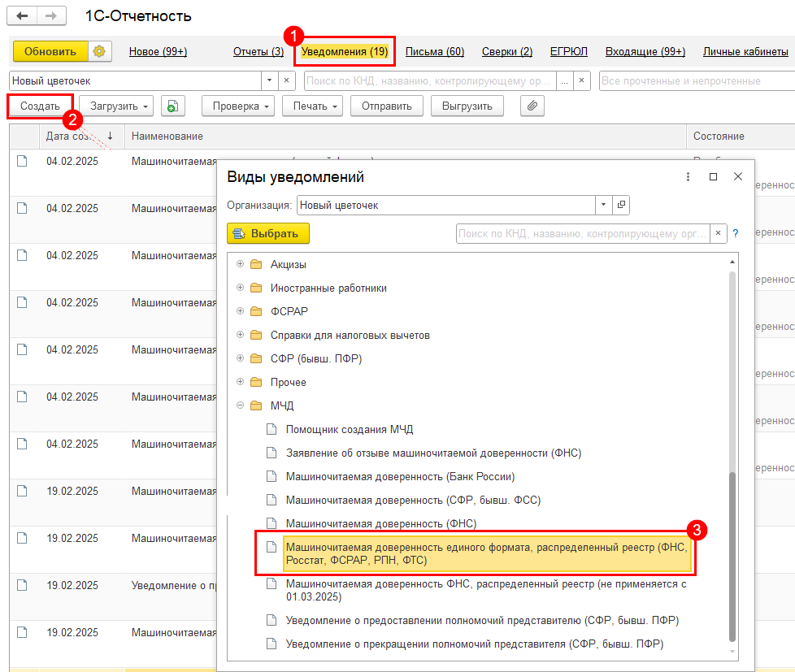Select Заявление об отзыве машиночитаемой доверенности (ФНС)
Image resolution: width=795 pixels, height=672 pixels.
(433, 453)
